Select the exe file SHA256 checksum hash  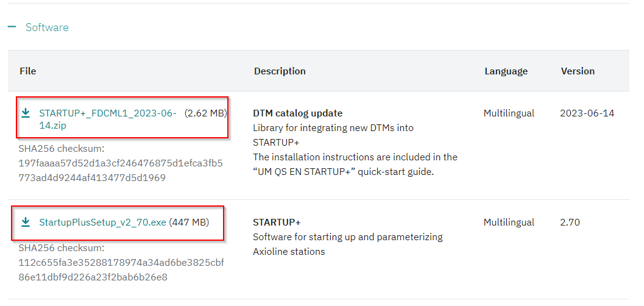click(x=121, y=270)
